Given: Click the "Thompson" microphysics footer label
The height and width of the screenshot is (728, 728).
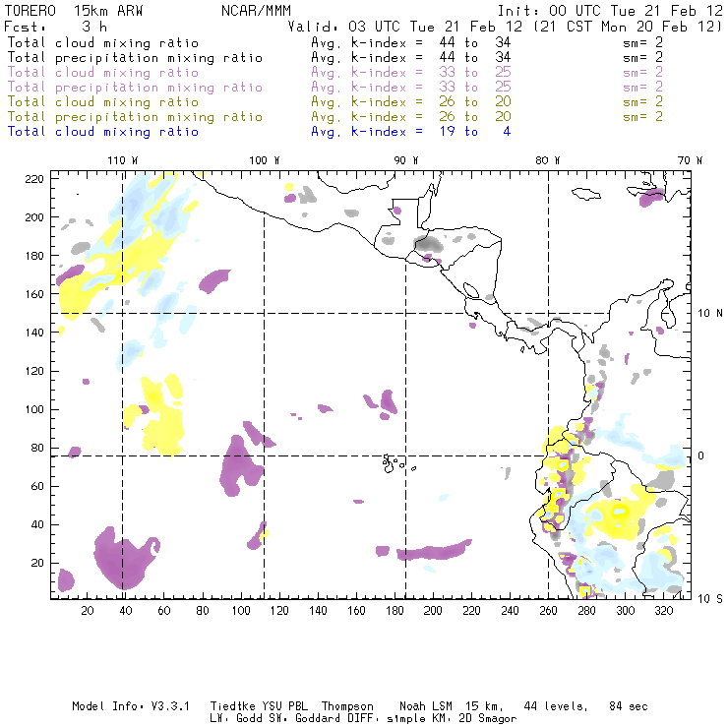Looking at the screenshot, I should [347, 706].
